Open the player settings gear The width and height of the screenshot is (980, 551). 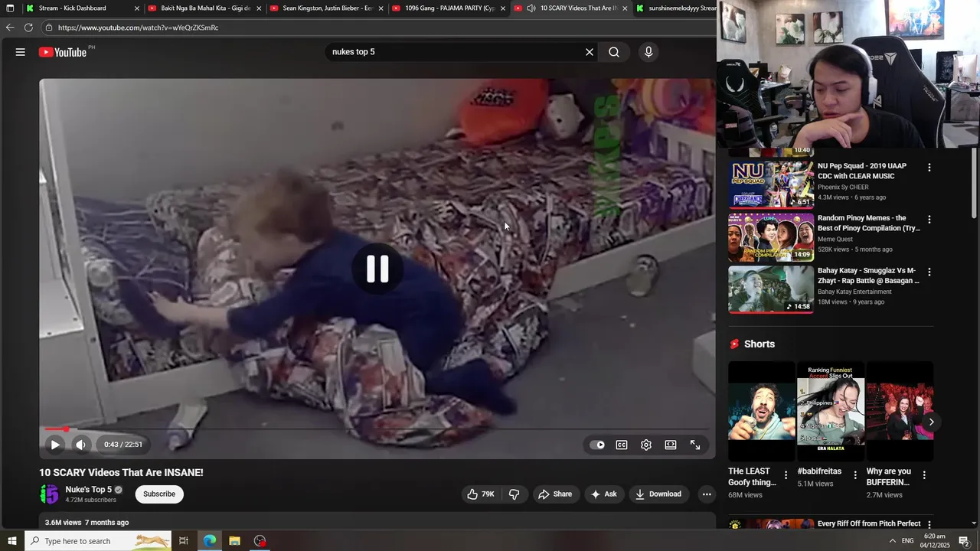click(x=646, y=445)
